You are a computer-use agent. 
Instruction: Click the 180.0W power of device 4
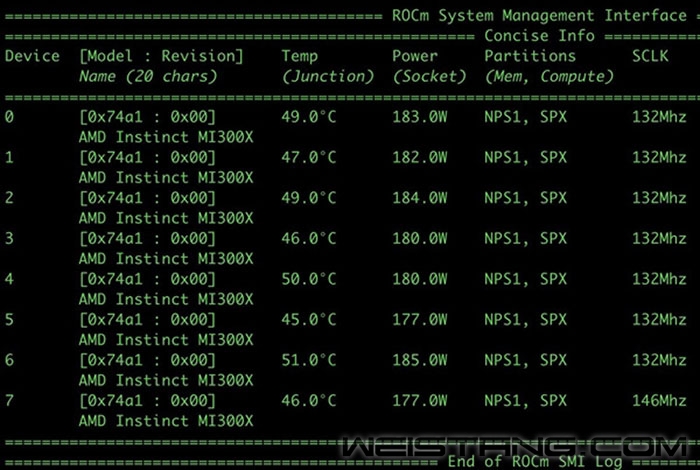click(420, 279)
